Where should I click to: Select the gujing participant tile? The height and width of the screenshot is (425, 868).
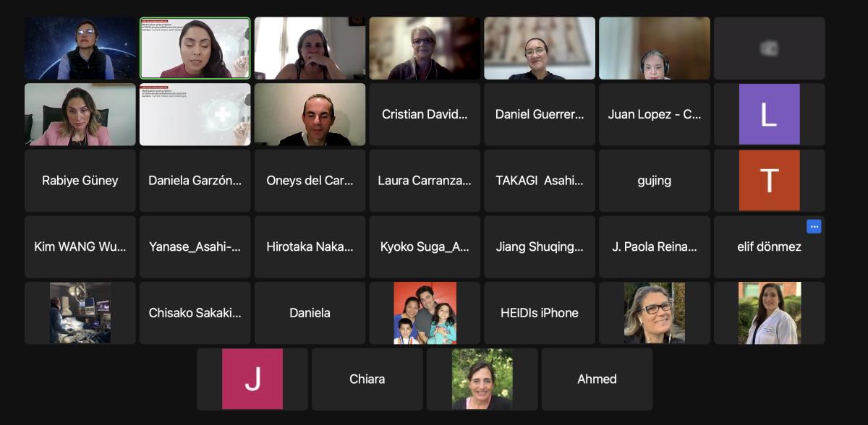[655, 181]
